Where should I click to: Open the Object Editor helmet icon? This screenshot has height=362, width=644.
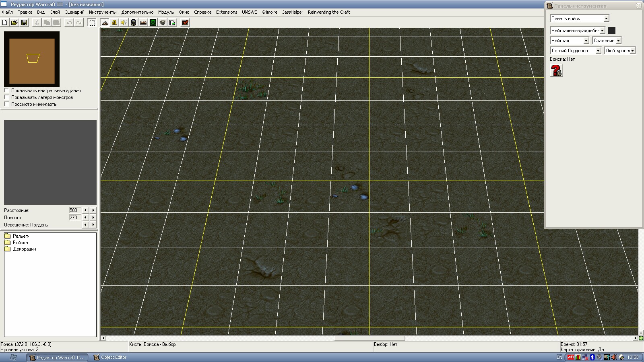(134, 23)
